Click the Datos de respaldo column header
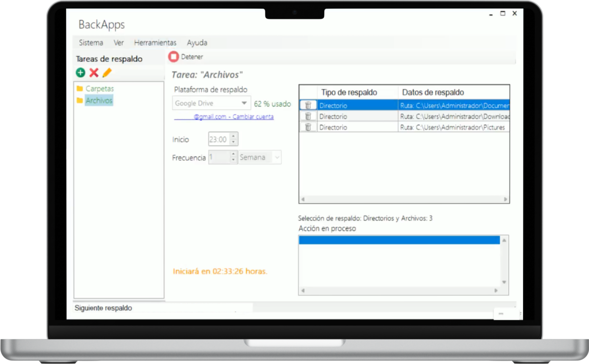The image size is (589, 364). [433, 93]
